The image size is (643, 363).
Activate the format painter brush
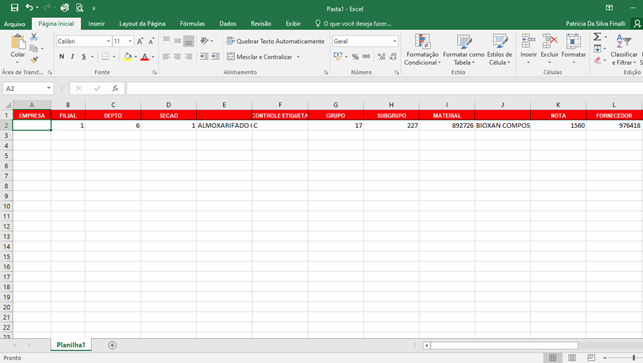pyautogui.click(x=34, y=60)
